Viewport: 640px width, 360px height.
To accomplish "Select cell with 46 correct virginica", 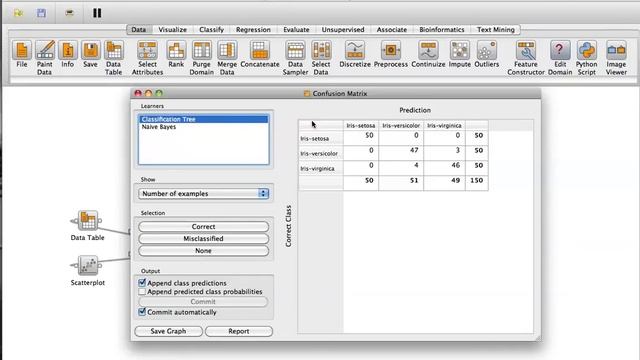I will click(444, 168).
